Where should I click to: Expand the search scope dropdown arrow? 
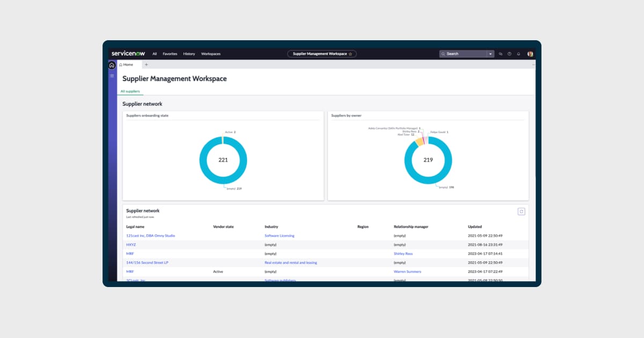click(490, 54)
